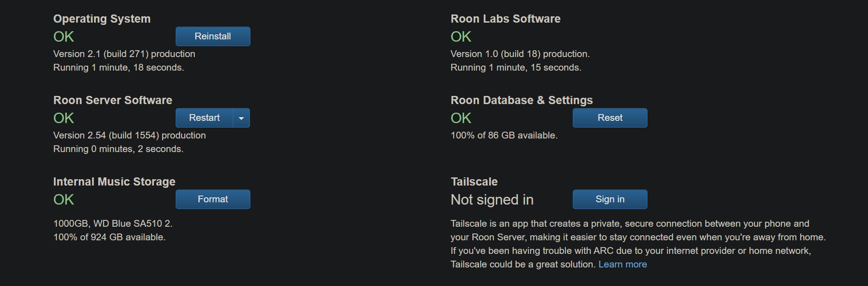
Task: Click the 100% of 86 GB available text
Action: (504, 136)
